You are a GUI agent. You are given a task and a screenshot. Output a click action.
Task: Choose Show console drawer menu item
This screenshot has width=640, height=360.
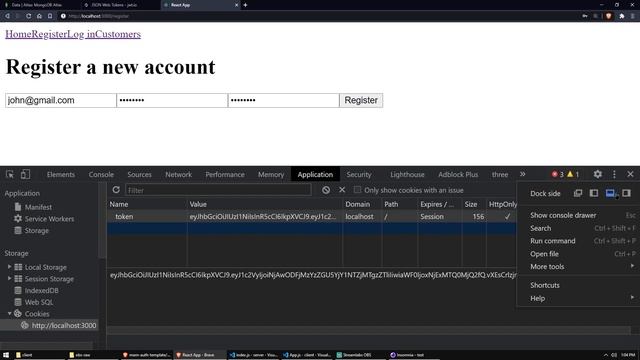(578, 215)
